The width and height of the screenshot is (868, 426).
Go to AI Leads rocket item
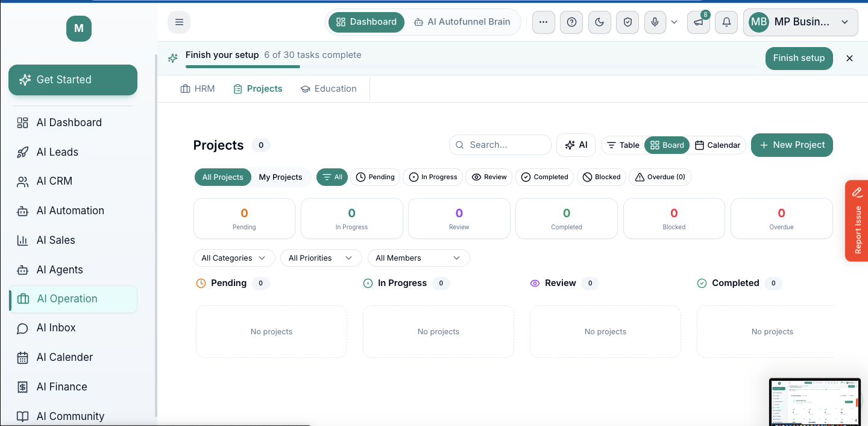73,152
